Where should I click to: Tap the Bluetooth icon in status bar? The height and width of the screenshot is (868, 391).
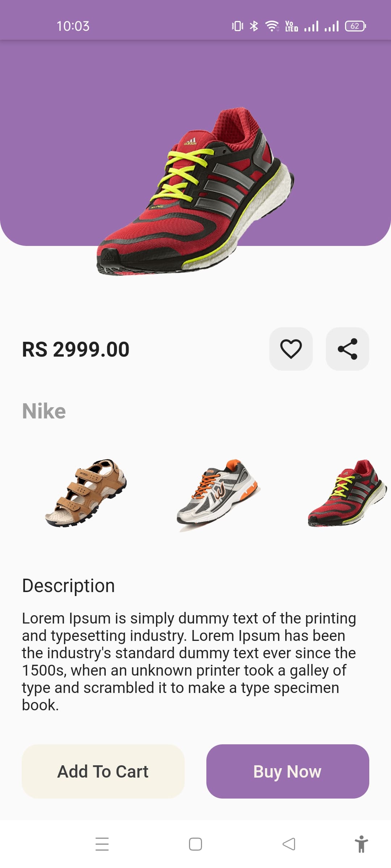coord(254,26)
